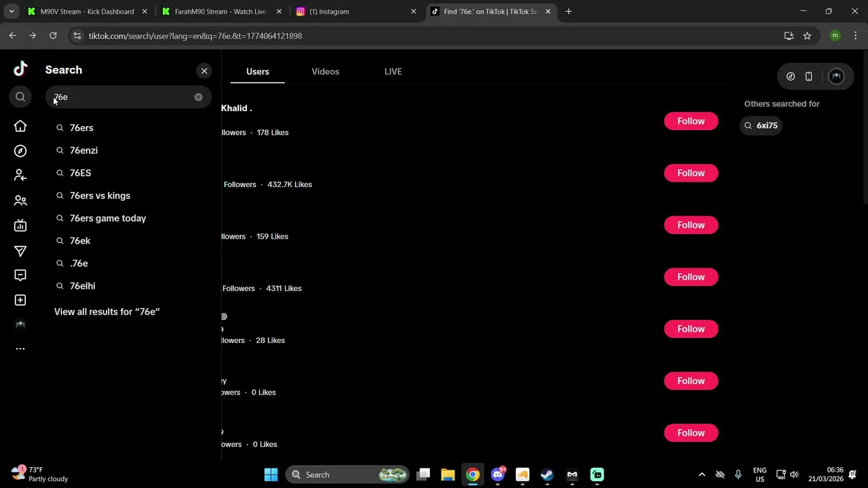Viewport: 868px width, 488px height.
Task: Go forward in the browser
Action: (33, 36)
